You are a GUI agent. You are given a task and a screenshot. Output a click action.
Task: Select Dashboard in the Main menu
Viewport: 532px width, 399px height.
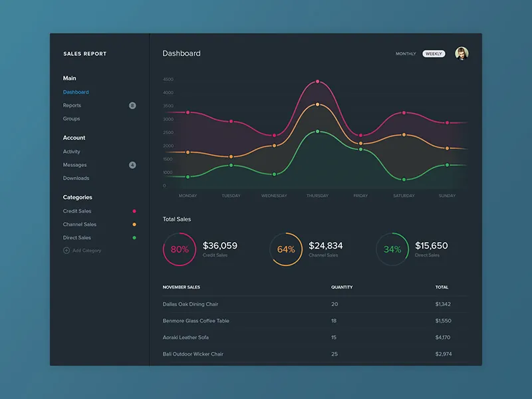(76, 92)
